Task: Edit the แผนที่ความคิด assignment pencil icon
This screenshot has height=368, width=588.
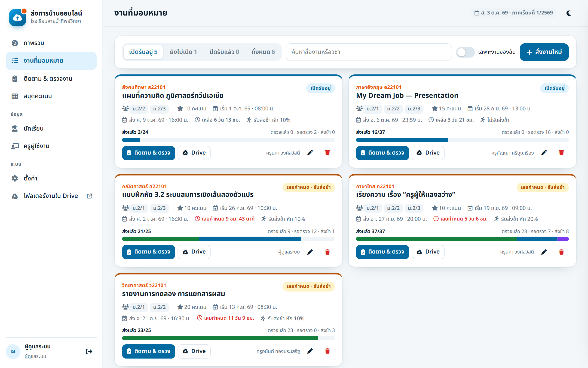Action: point(310,153)
